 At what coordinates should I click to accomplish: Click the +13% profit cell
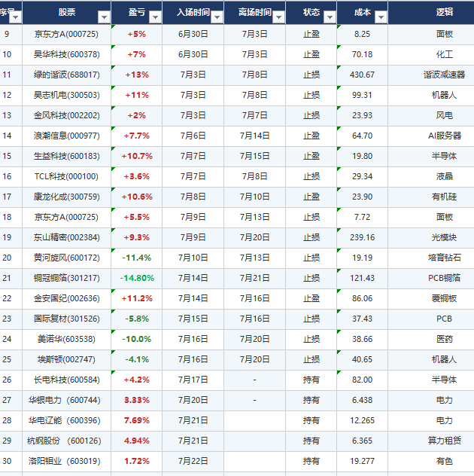pos(136,75)
